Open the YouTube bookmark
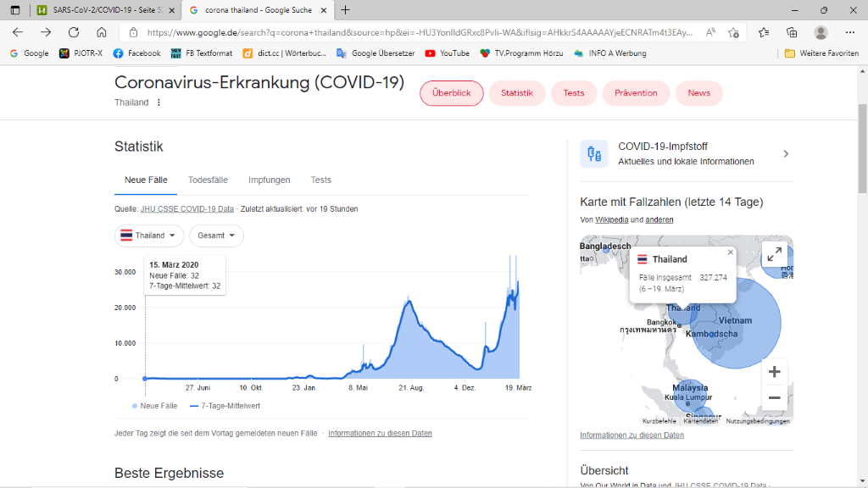This screenshot has width=868, height=488. (x=447, y=53)
